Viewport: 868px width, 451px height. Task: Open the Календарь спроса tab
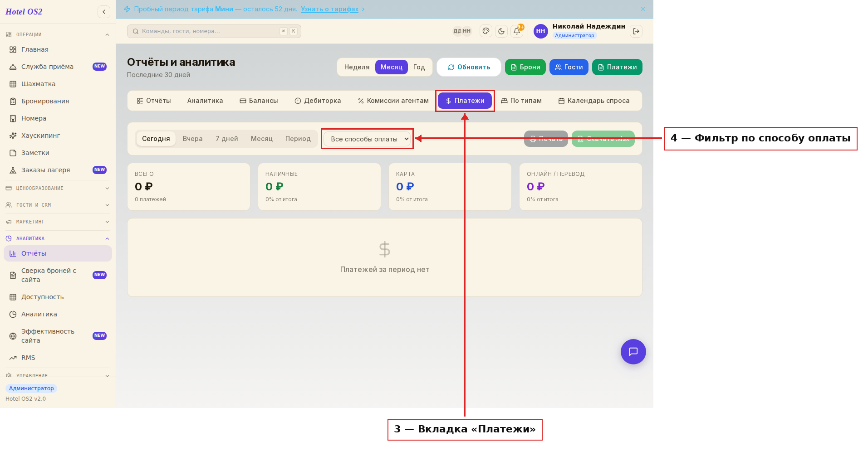tap(594, 101)
